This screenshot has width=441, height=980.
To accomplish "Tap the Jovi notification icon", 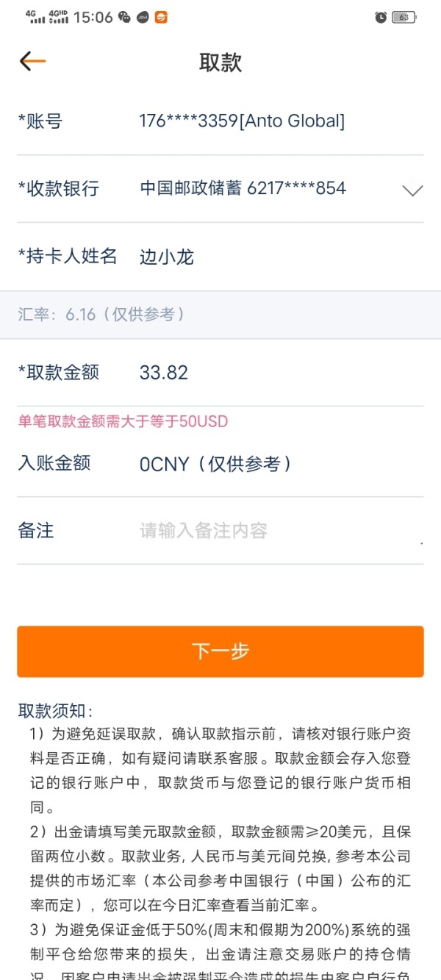I will click(x=143, y=17).
